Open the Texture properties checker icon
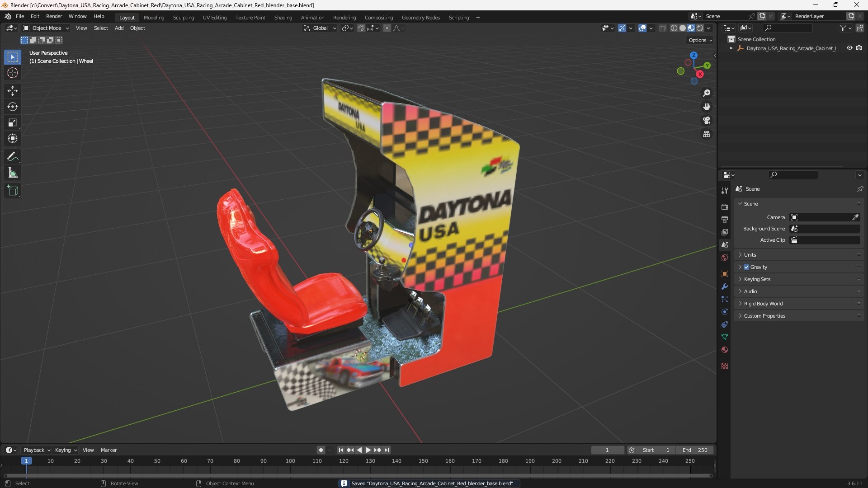This screenshot has width=868, height=488. [x=725, y=366]
